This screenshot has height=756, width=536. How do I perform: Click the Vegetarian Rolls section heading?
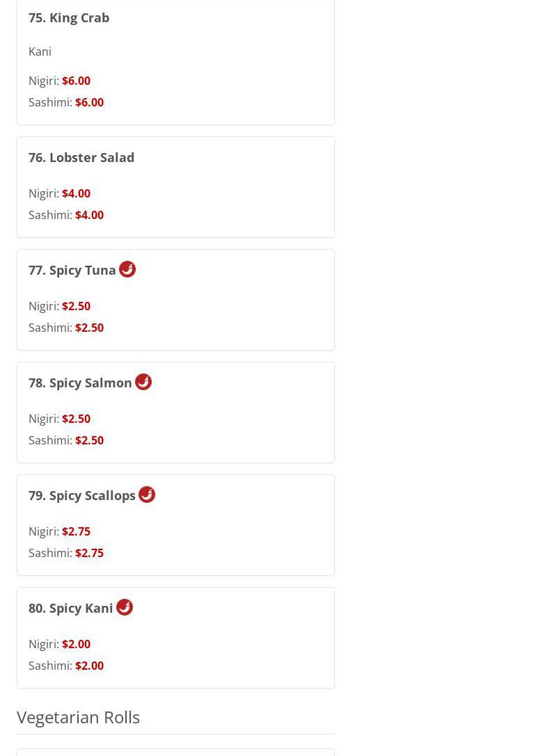point(78,718)
